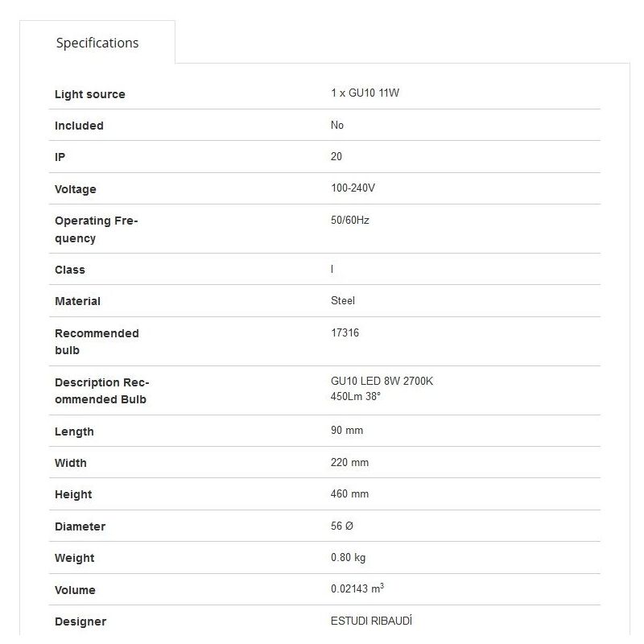Click the 220 mm width value
The image size is (644, 644).
349,463
